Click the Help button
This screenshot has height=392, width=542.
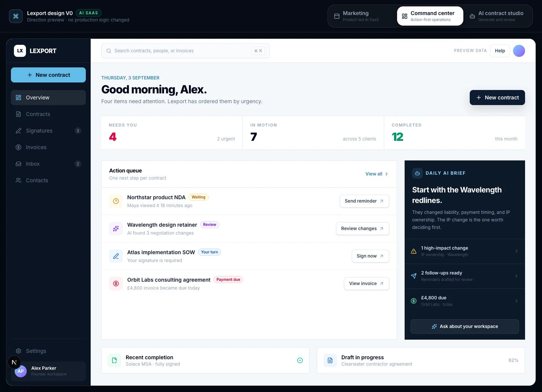click(x=500, y=51)
